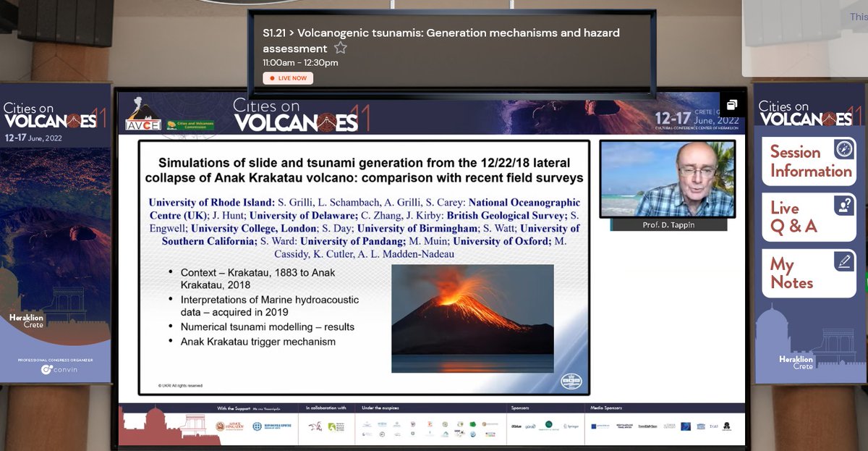Click 'Professional Congress Organizer' on left banner
Image resolution: width=868 pixels, height=451 pixels.
coord(55,360)
